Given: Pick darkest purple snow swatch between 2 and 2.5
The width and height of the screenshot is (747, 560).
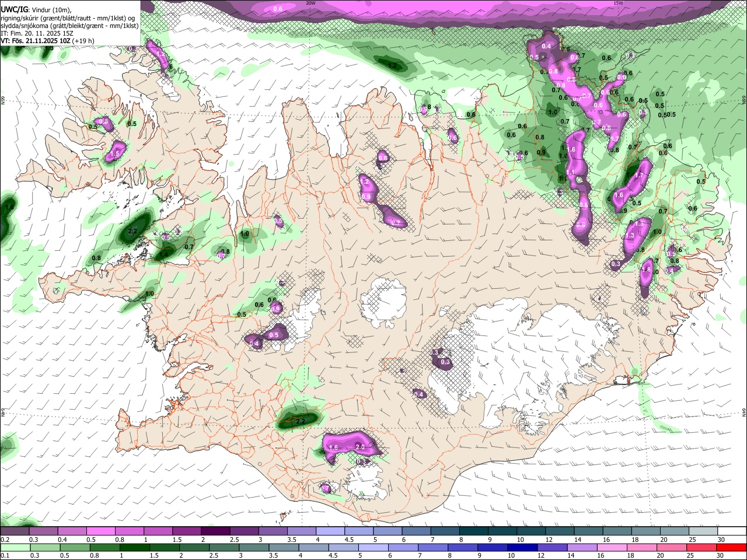Looking at the screenshot, I should pos(215,531).
